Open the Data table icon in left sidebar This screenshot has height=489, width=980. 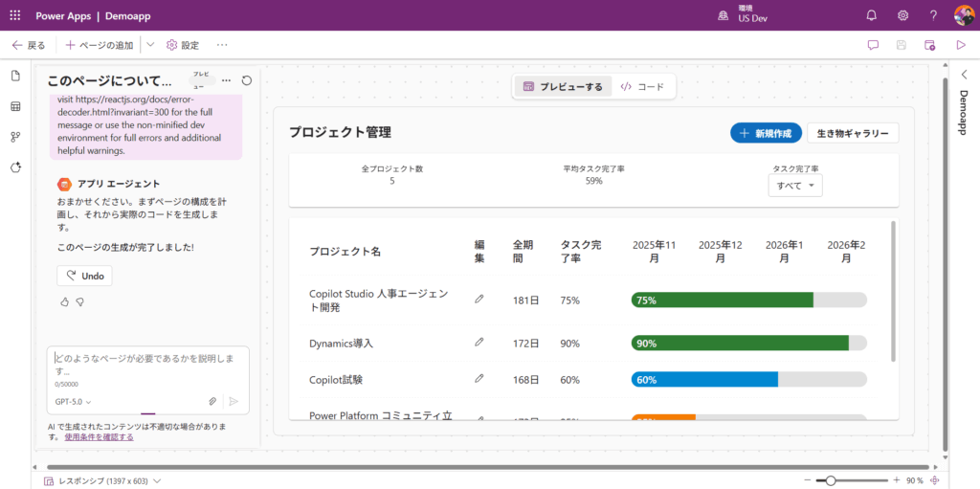pos(15,106)
